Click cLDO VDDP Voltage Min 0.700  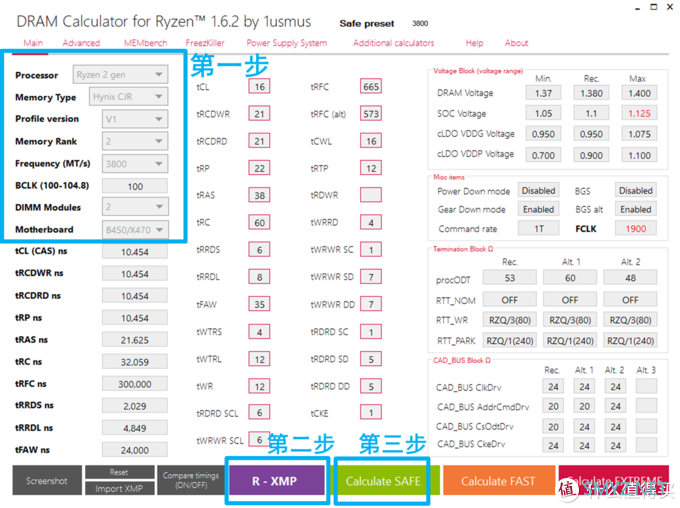[x=543, y=155]
